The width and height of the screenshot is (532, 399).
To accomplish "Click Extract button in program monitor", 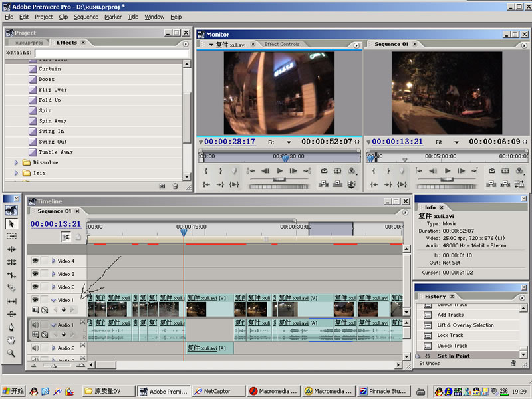I will tap(505, 184).
